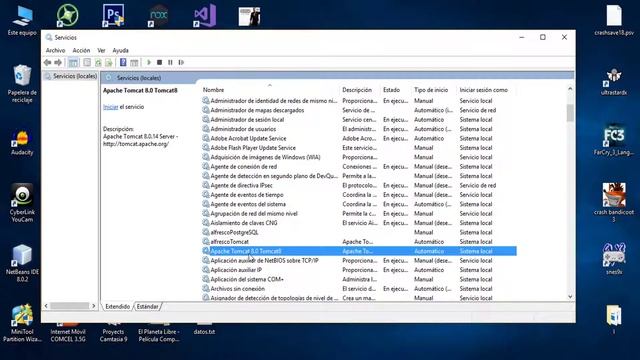Sort by the Estado column header
Viewport: 640px width, 360px height.
391,90
